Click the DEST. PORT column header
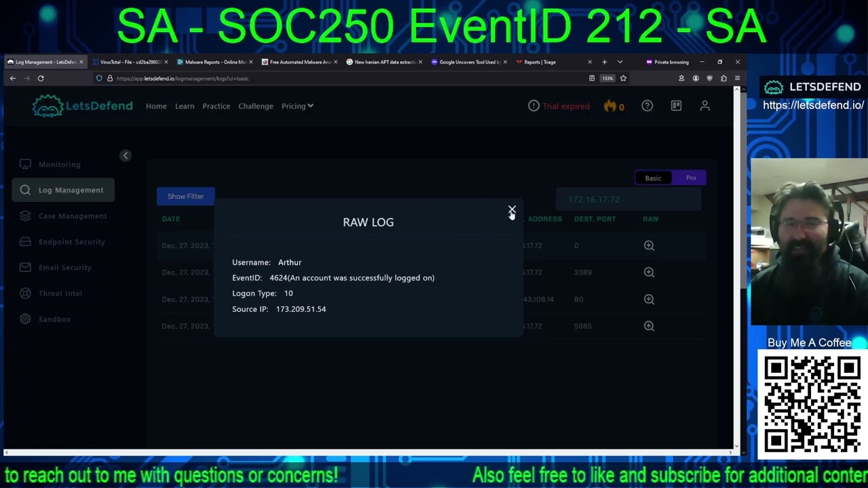868x488 pixels. (x=595, y=219)
